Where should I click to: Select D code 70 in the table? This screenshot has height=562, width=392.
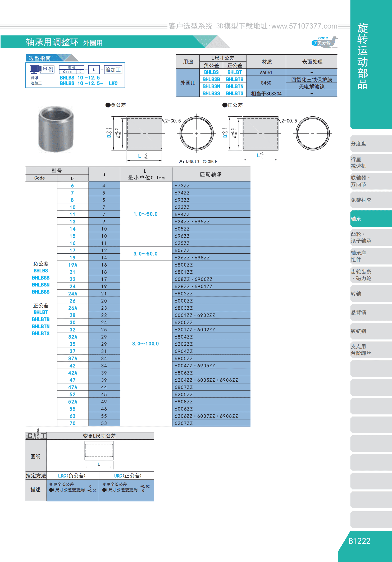[x=72, y=423]
